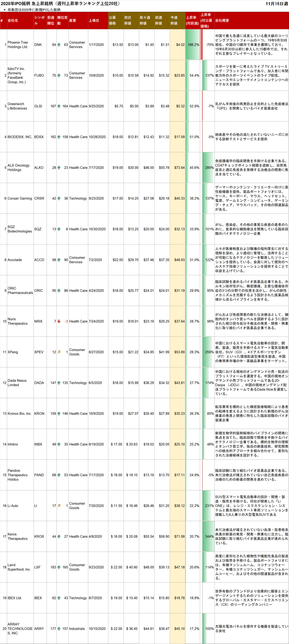The image size is (289, 644).
Task: Select the 会社名 column header
Action: pos(20,21)
